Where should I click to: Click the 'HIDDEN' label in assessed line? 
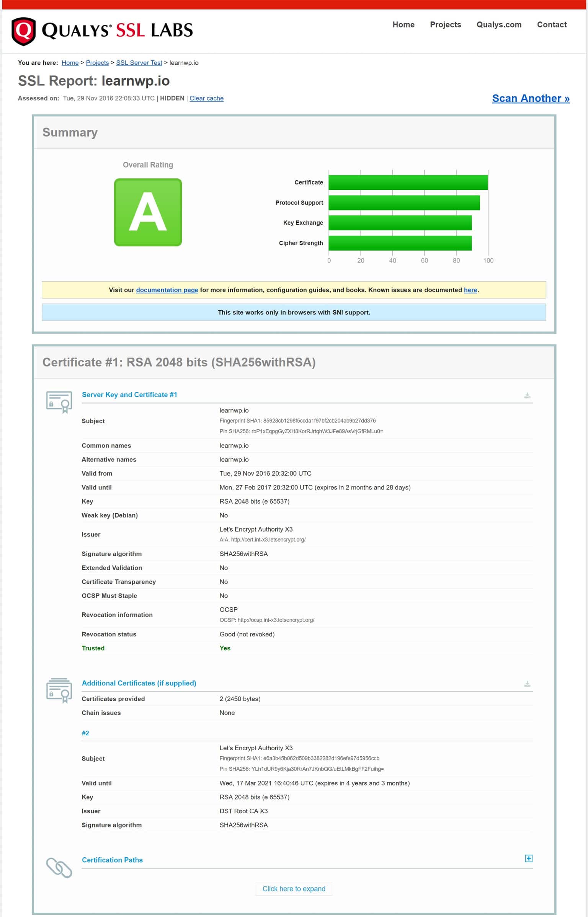[x=172, y=98]
